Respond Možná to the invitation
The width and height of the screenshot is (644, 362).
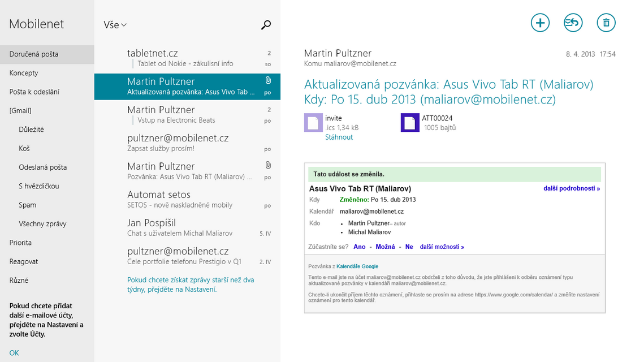[385, 247]
